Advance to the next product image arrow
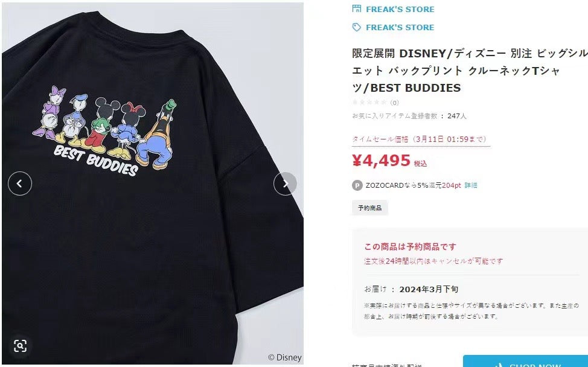 click(x=285, y=183)
